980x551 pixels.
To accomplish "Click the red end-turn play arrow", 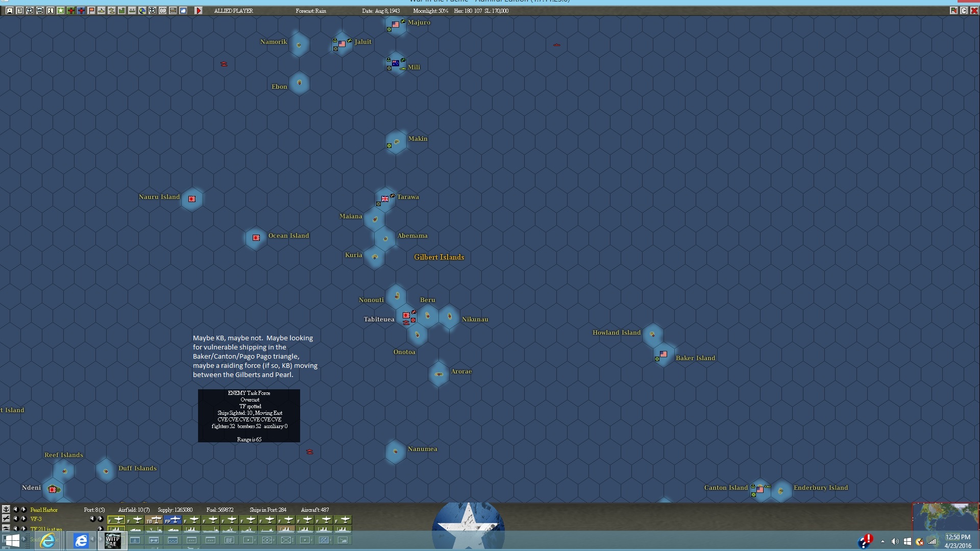I will [199, 10].
